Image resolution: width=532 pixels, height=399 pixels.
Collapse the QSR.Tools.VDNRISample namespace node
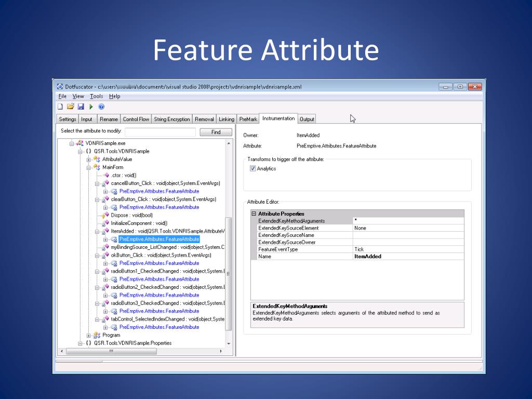tap(80, 151)
